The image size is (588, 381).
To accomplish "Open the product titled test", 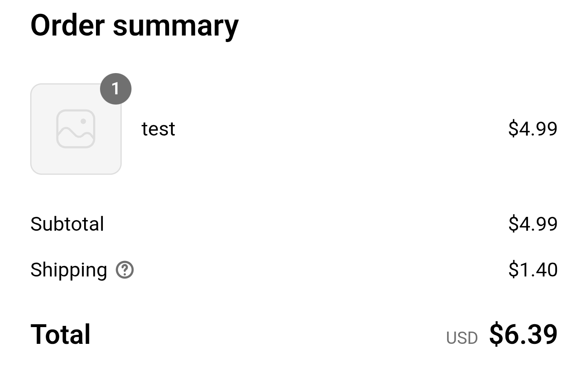I will coord(158,129).
